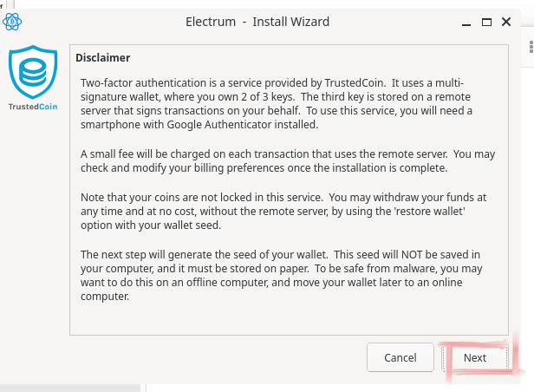Maximize the Install Wizard window

click(x=486, y=21)
